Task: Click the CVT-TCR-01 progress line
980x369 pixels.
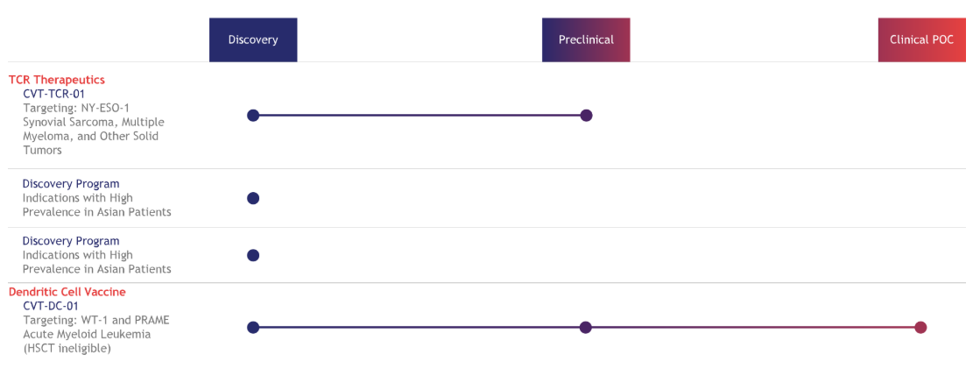Action: point(420,115)
